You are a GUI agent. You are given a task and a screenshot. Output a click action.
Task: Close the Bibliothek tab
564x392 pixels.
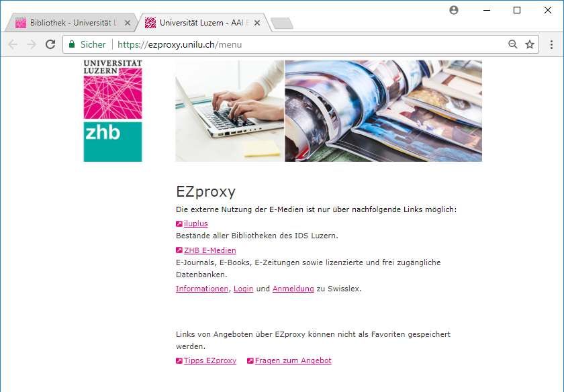click(128, 23)
